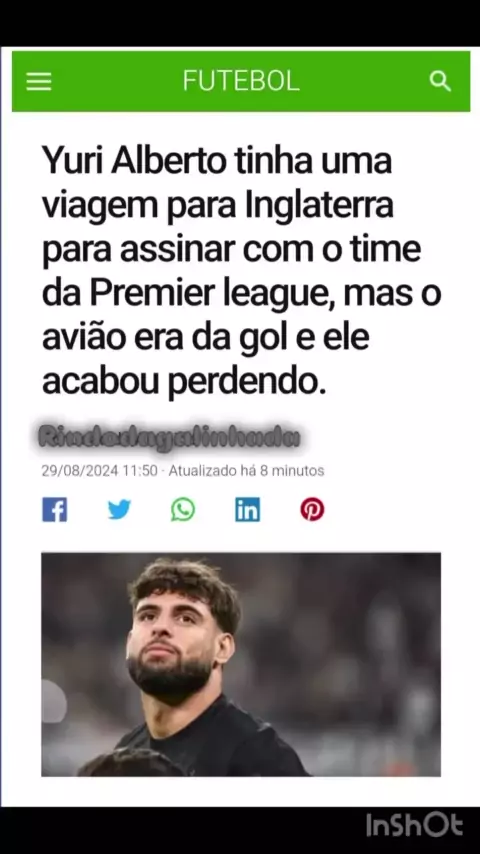The width and height of the screenshot is (480, 854).
Task: Share article via WhatsApp
Action: point(183,510)
